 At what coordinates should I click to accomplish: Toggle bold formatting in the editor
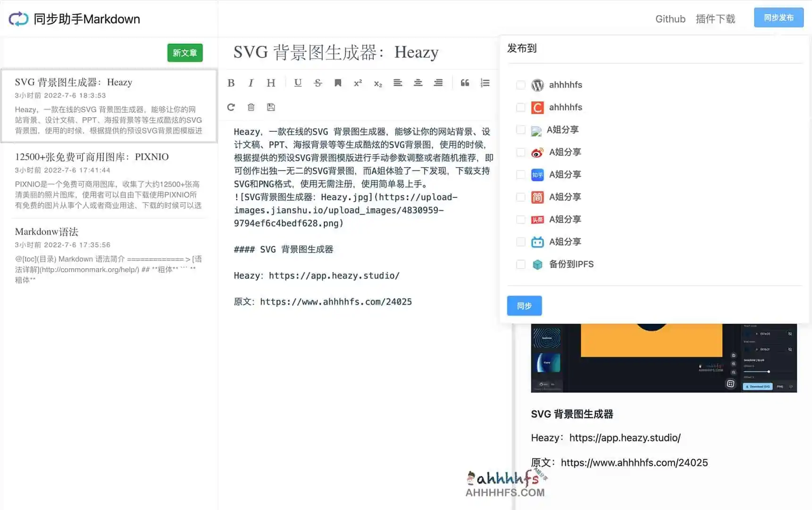[x=231, y=83]
